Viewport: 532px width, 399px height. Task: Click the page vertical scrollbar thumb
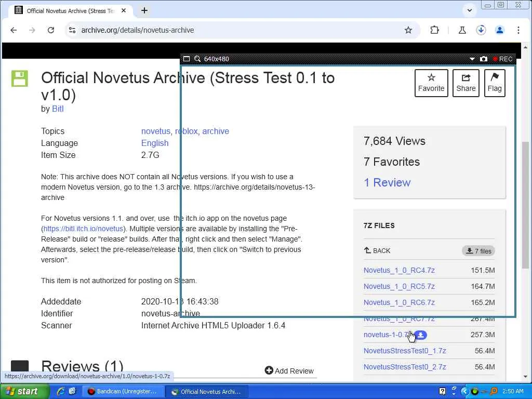(525, 205)
